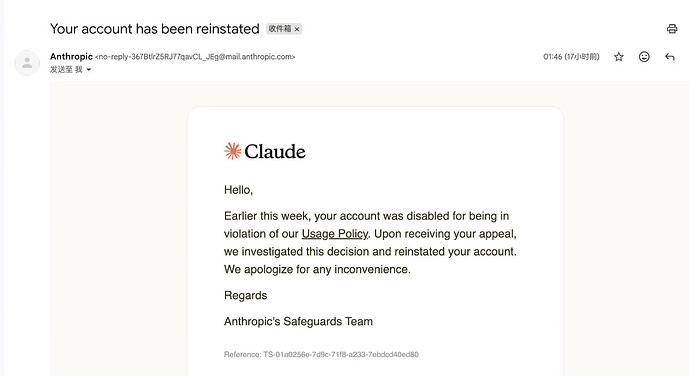Click the Claude wordmark text

(275, 152)
